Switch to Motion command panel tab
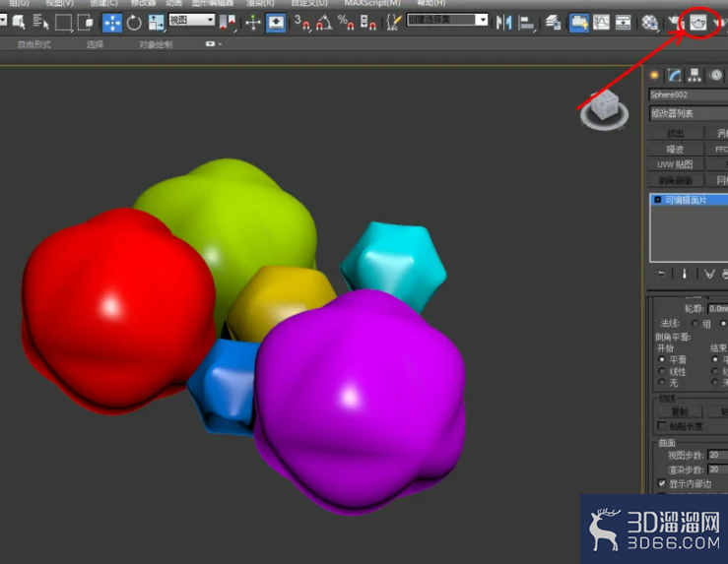 tap(715, 75)
